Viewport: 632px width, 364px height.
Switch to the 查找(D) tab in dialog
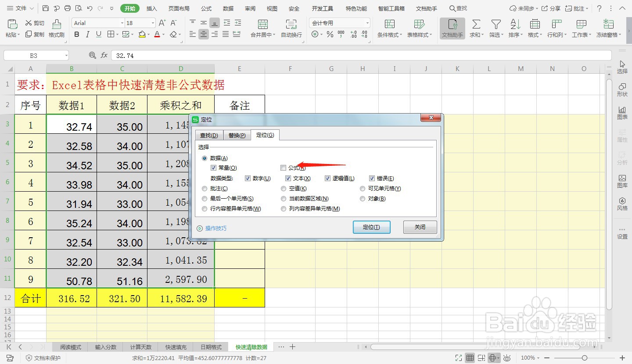209,135
